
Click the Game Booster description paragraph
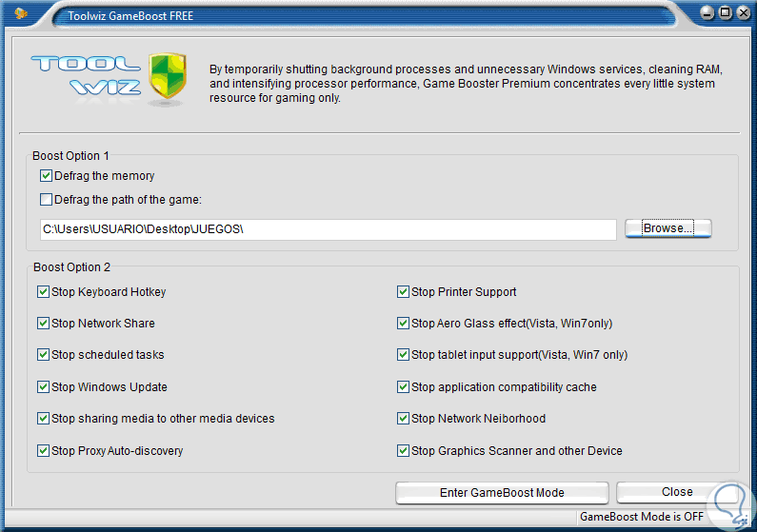[466, 84]
